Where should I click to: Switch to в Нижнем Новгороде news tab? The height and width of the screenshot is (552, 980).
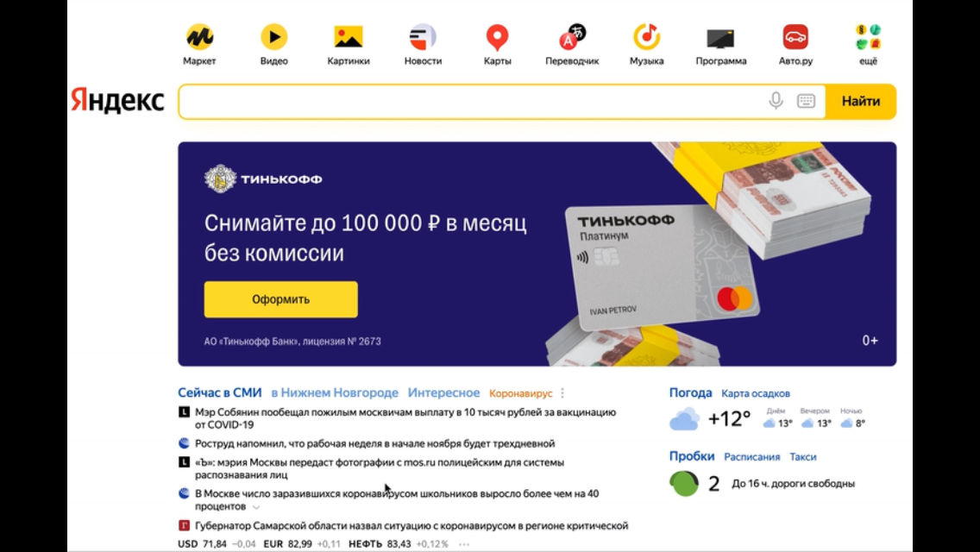pyautogui.click(x=335, y=392)
